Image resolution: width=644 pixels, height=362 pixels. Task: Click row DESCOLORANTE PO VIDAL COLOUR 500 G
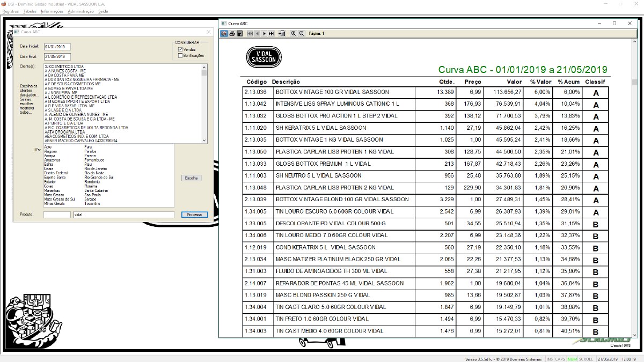point(425,223)
